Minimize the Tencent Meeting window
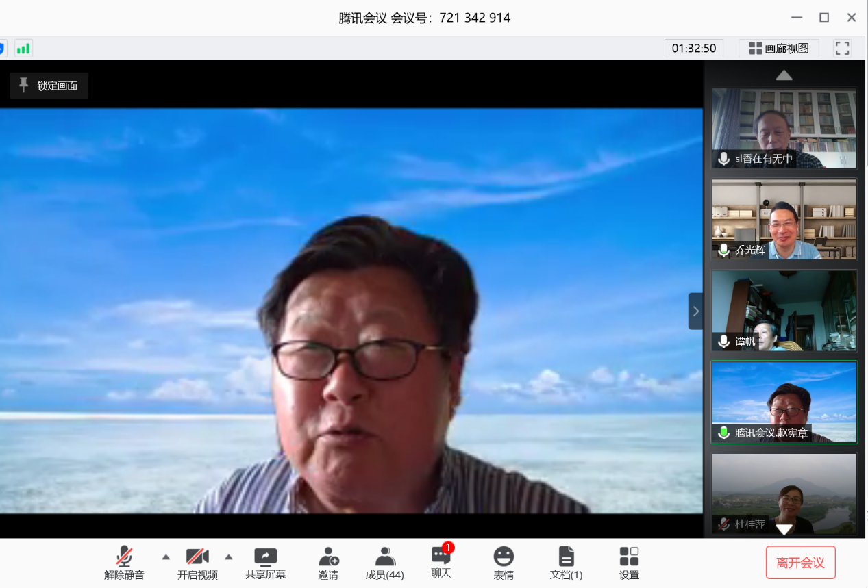This screenshot has height=588, width=868. pyautogui.click(x=797, y=17)
